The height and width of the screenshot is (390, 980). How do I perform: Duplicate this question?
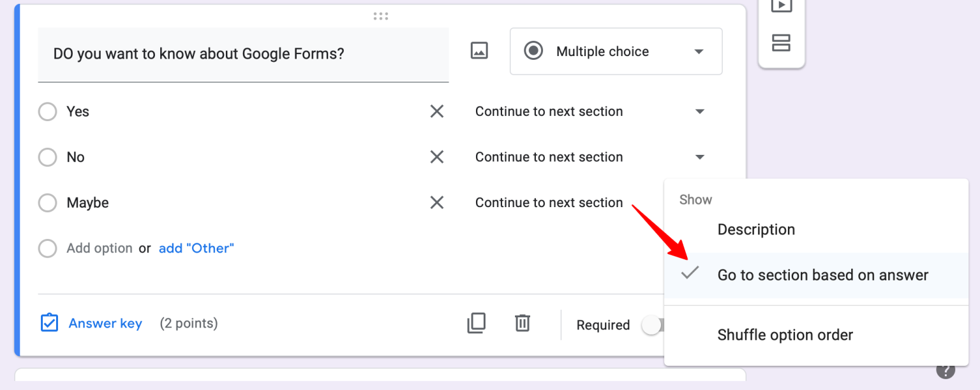click(x=476, y=323)
